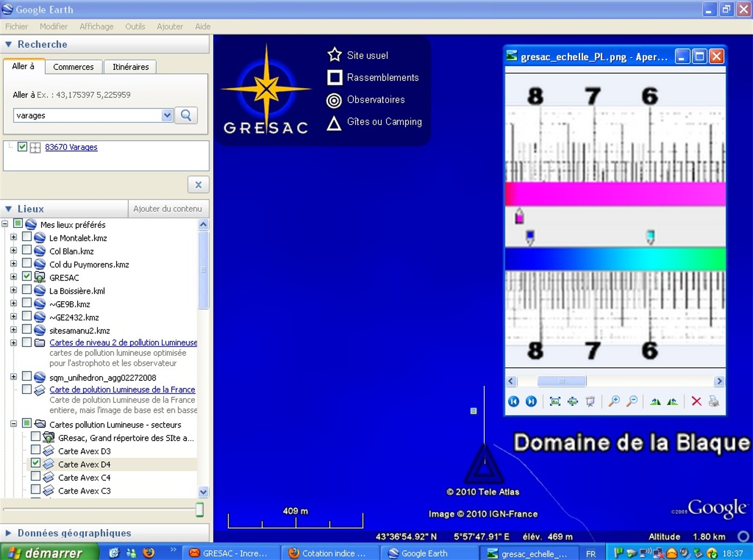The height and width of the screenshot is (560, 753).
Task: Enable the Le Montalet.kmz checkbox
Action: [x=27, y=237]
